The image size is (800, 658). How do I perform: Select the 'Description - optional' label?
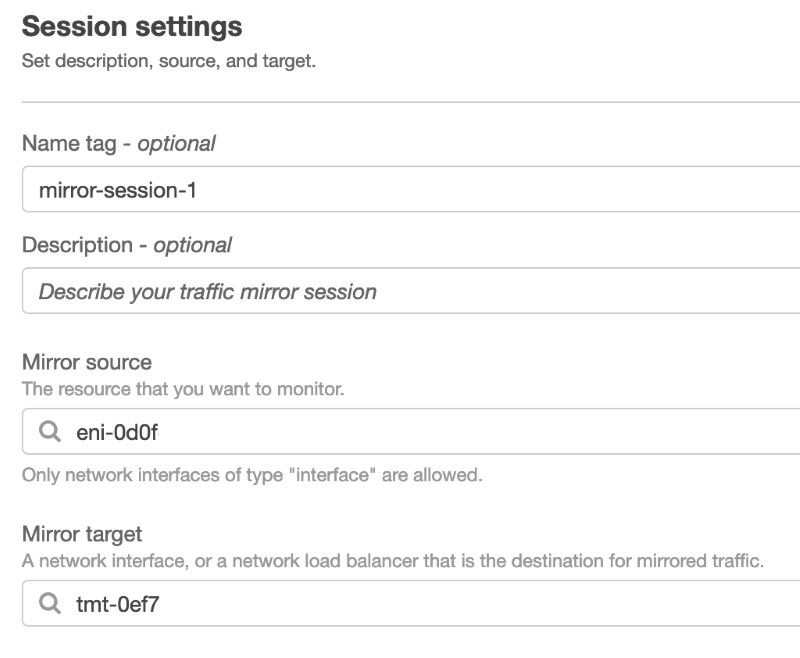point(127,245)
